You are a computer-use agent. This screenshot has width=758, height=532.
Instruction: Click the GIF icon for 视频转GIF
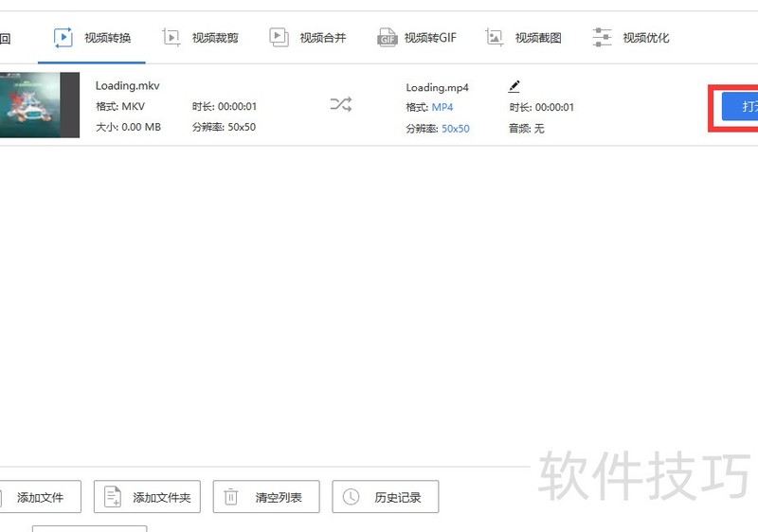pos(388,38)
